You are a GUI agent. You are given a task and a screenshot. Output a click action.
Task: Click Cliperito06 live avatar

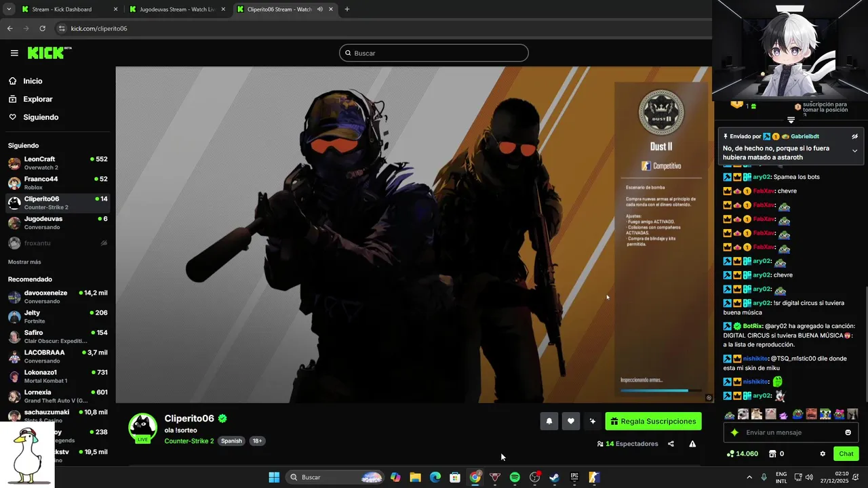coord(142,428)
